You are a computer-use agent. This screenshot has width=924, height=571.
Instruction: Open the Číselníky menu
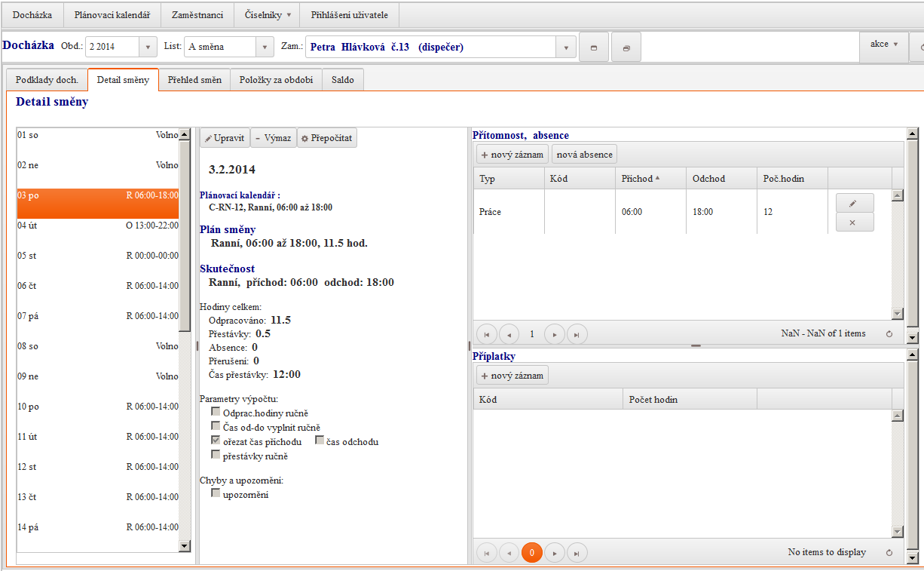[268, 14]
